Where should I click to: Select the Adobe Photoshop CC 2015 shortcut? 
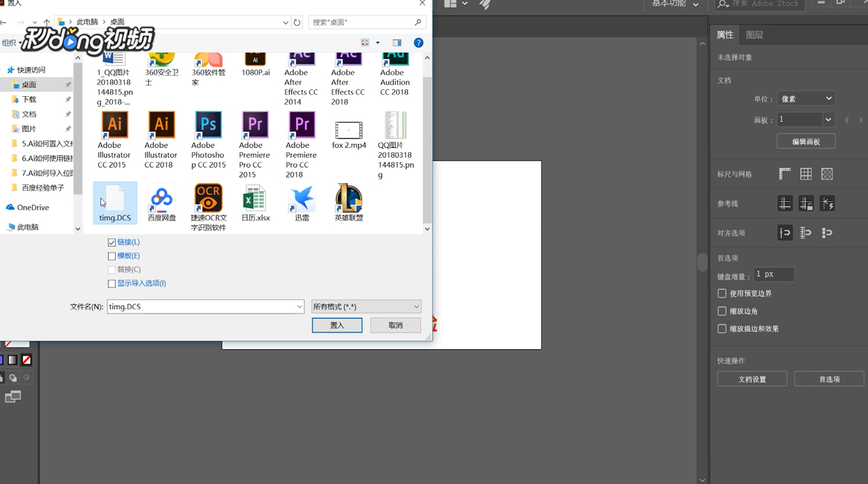click(x=208, y=140)
